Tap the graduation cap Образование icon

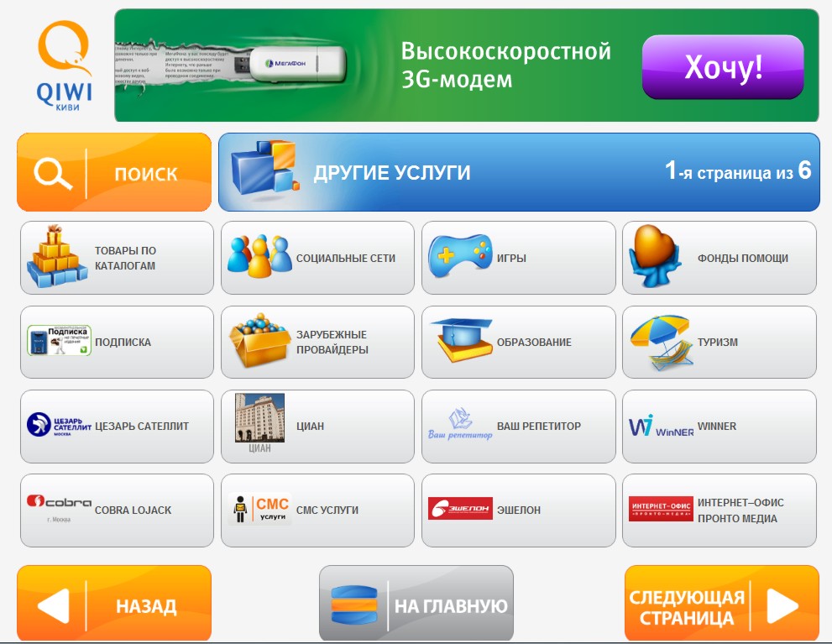point(461,340)
